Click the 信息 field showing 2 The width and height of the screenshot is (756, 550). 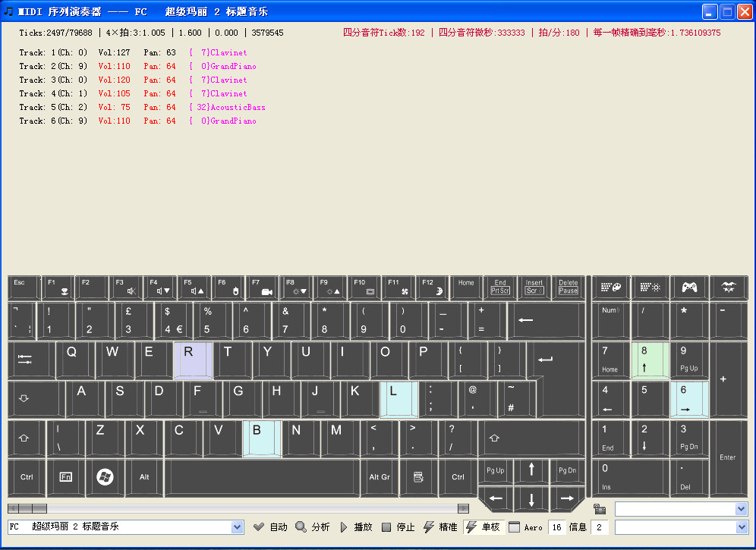pos(600,527)
